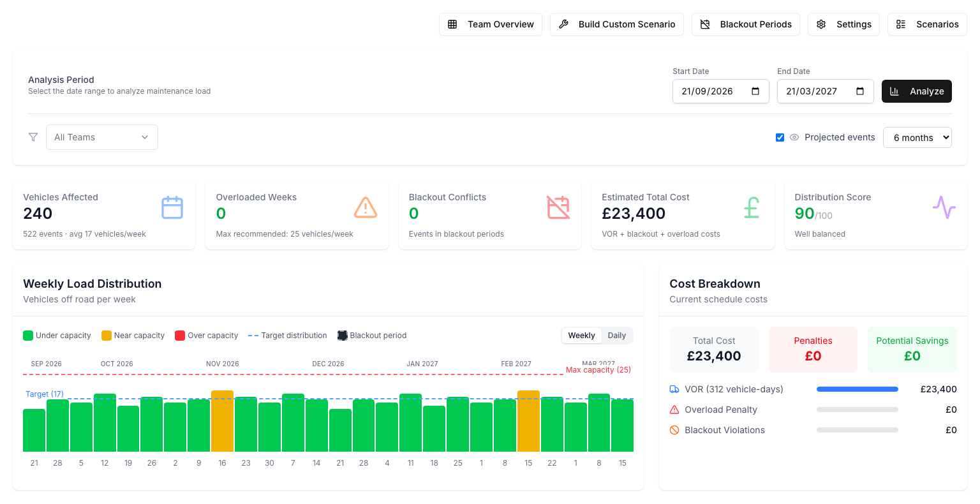Click the crossed calendar icon in Blackout Conflicts
The image size is (980, 504).
coord(558,208)
